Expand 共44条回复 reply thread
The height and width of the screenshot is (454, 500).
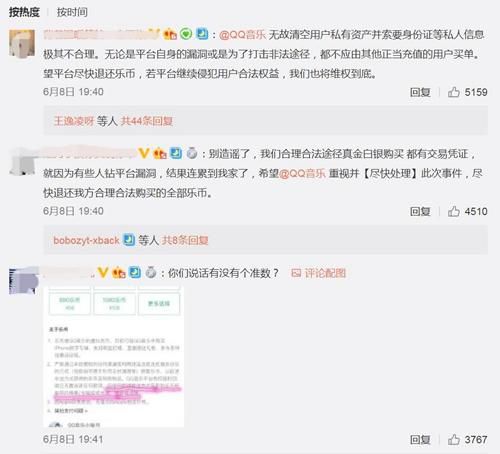(147, 121)
